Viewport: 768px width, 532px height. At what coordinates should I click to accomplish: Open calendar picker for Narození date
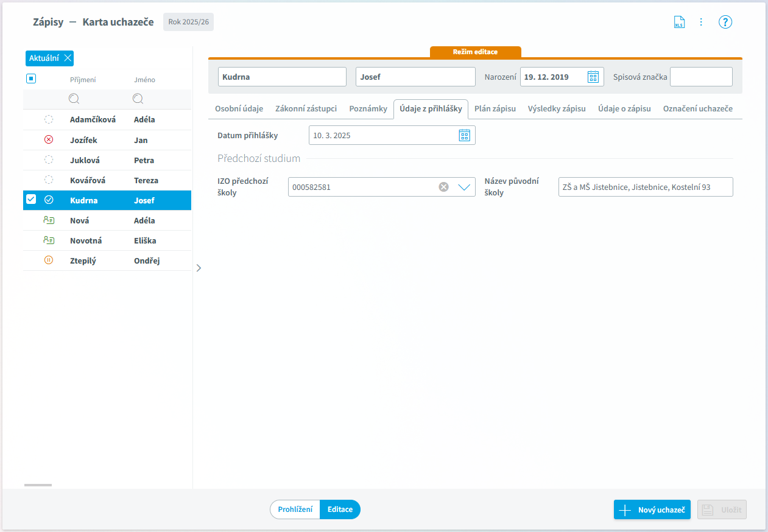click(x=593, y=77)
